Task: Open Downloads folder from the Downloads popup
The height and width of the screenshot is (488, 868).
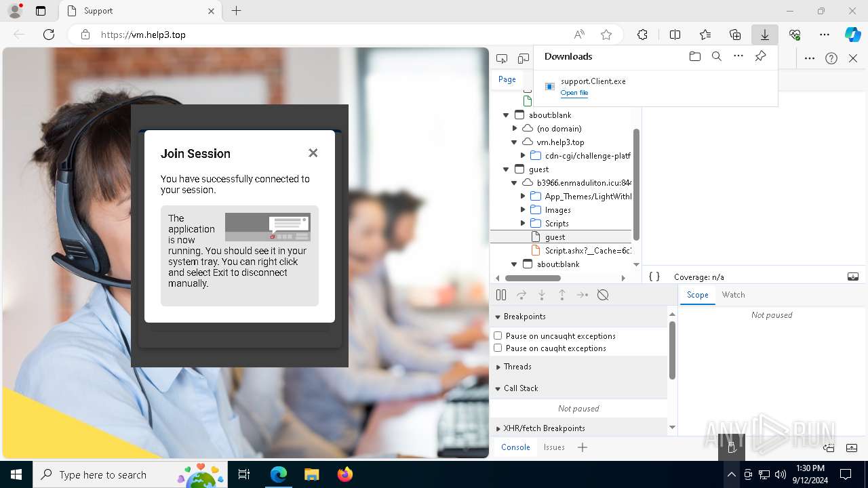Action: (x=694, y=57)
